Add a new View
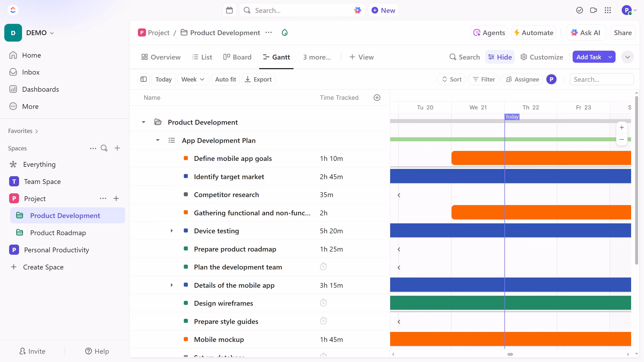The height and width of the screenshot is (362, 644). pyautogui.click(x=361, y=57)
